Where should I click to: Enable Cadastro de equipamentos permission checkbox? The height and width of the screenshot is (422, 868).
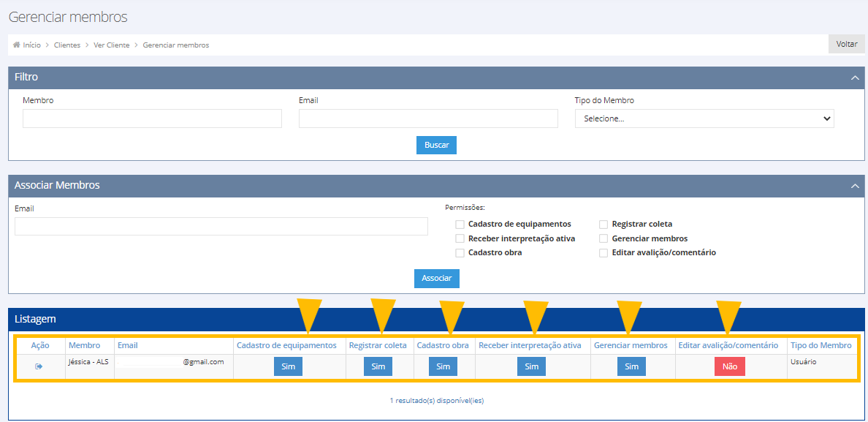[x=460, y=225]
